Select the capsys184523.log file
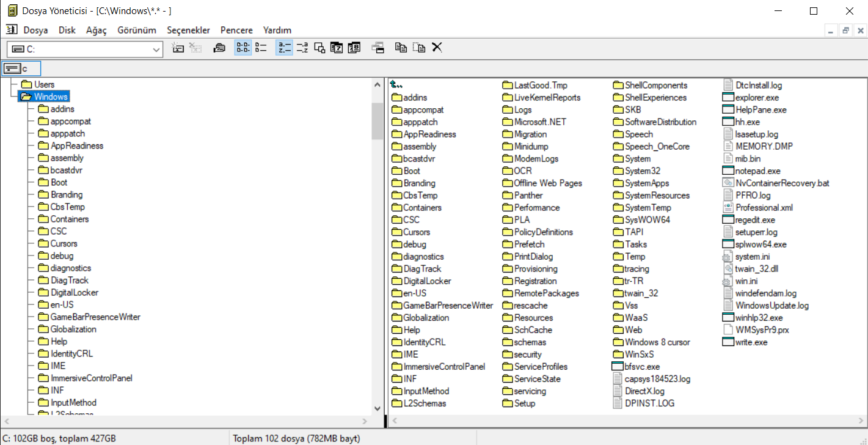This screenshot has height=445, width=868. click(652, 379)
